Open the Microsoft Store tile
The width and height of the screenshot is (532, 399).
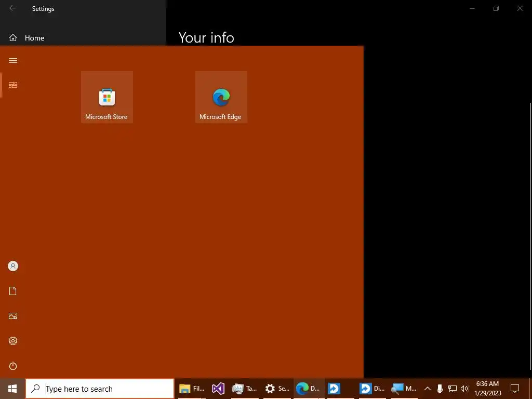tap(107, 97)
